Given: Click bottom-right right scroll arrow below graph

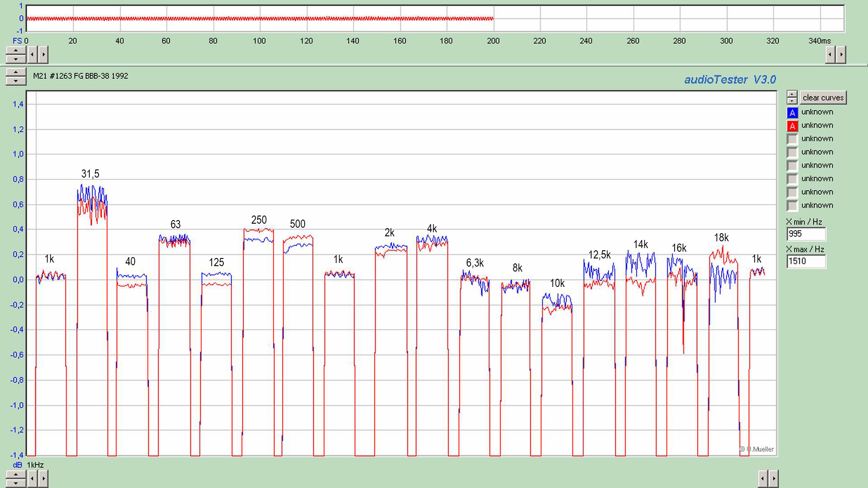Looking at the screenshot, I should pyautogui.click(x=774, y=478).
